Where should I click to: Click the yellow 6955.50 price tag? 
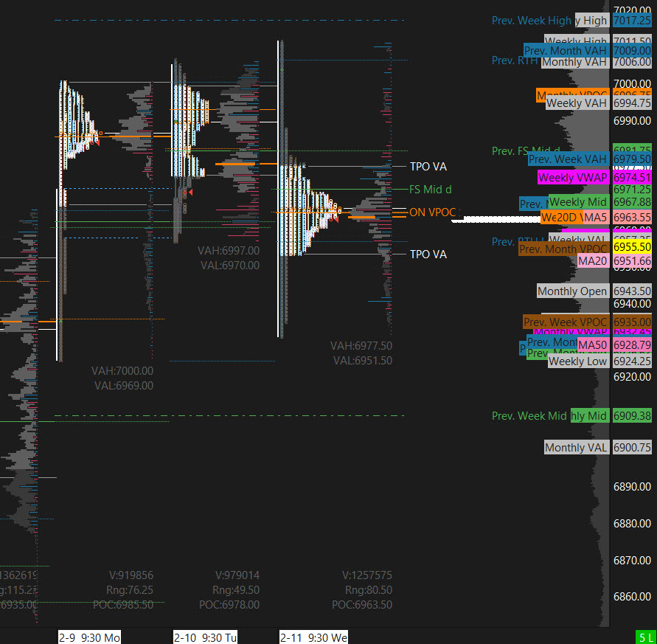(633, 247)
